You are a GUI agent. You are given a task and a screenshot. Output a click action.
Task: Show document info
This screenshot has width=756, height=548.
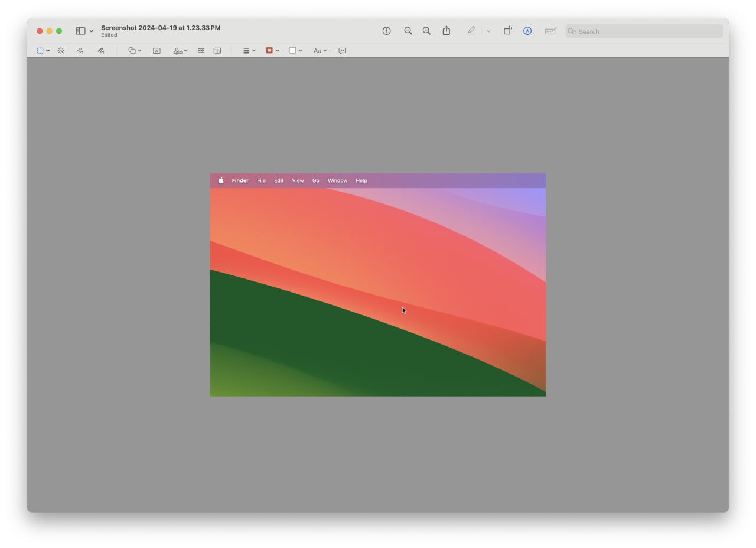(386, 31)
